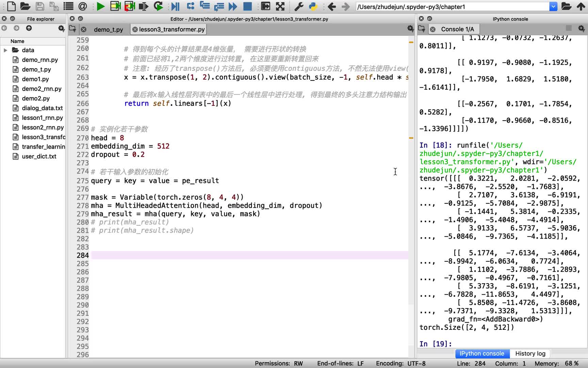Open the file list icon in toolbar
Viewport: 588px width, 368px height.
[x=68, y=6]
